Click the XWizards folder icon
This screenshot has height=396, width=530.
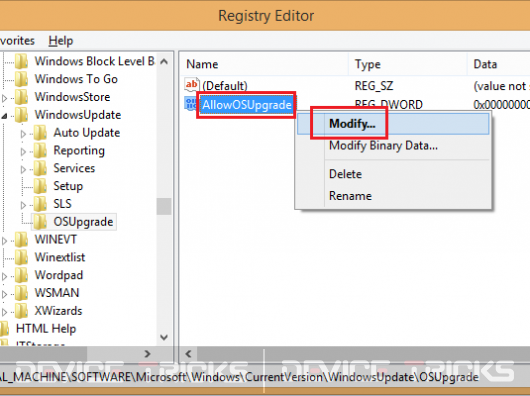tap(22, 311)
